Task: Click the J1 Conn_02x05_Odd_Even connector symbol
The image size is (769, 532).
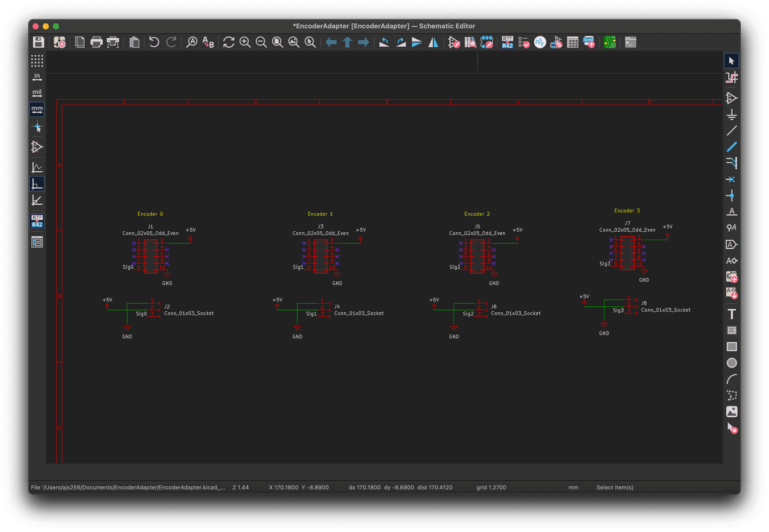Action: click(x=150, y=255)
